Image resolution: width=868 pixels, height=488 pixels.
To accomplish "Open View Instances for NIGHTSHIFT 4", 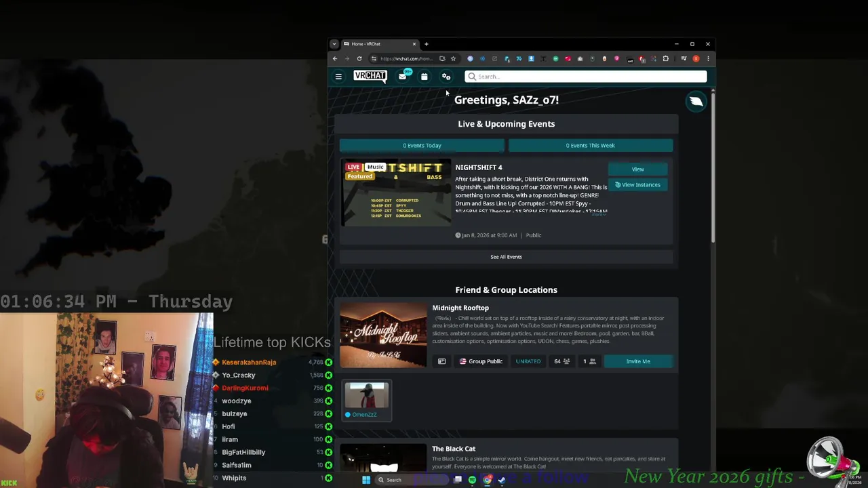I will tap(638, 185).
